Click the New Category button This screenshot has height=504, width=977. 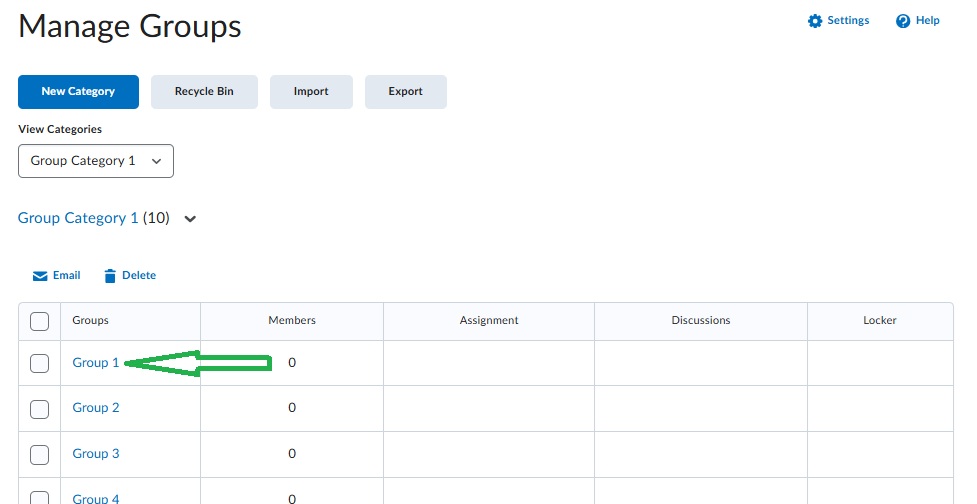tap(79, 92)
